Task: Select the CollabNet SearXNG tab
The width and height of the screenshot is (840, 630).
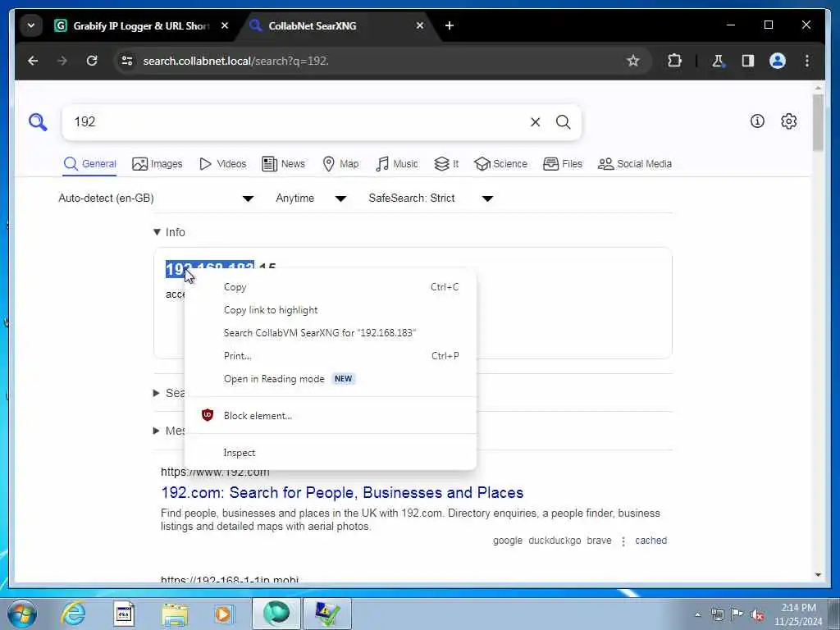Action: tap(337, 25)
